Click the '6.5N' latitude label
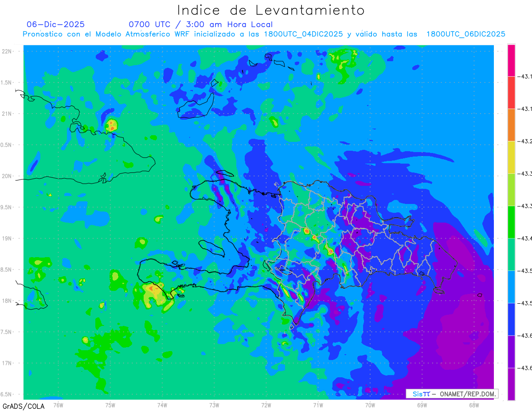 tap(7, 394)
